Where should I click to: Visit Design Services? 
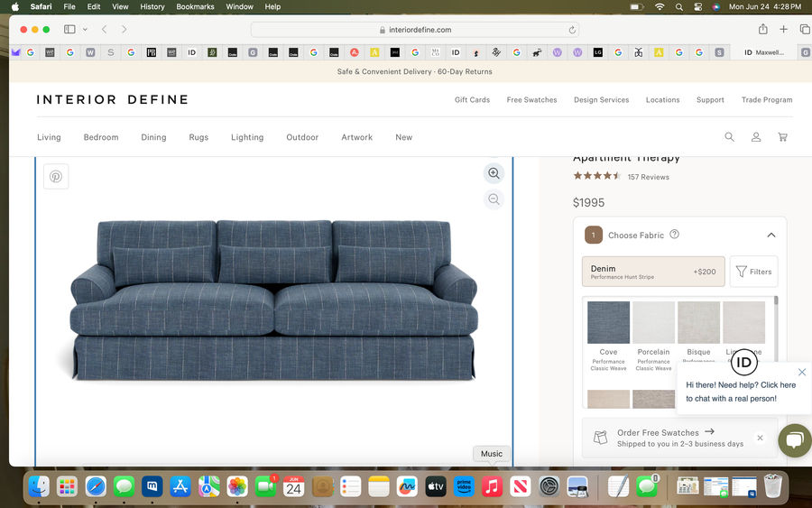(601, 100)
